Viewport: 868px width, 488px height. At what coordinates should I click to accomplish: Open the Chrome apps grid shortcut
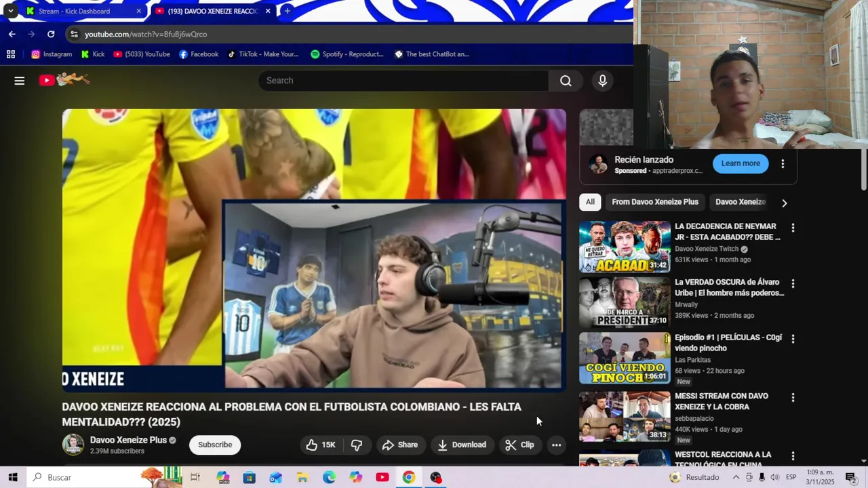point(11,54)
